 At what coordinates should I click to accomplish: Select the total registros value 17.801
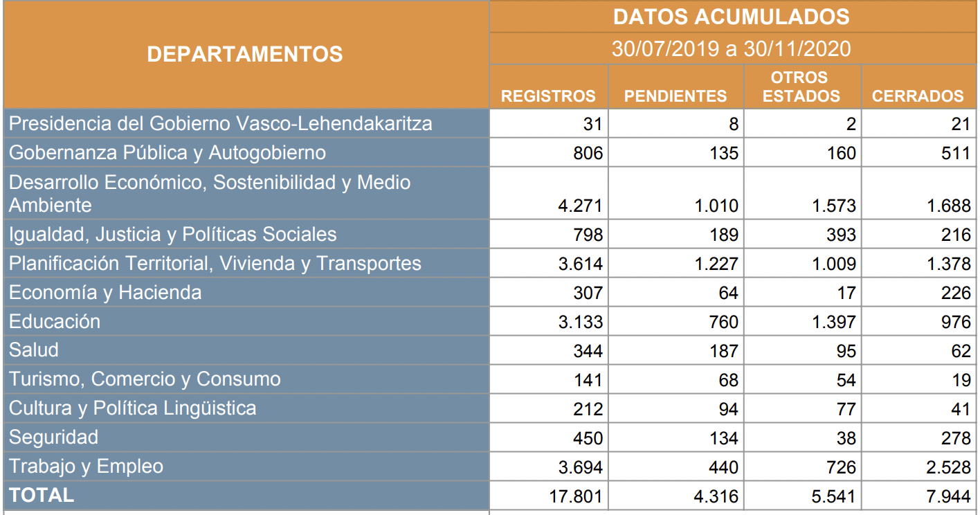point(574,496)
